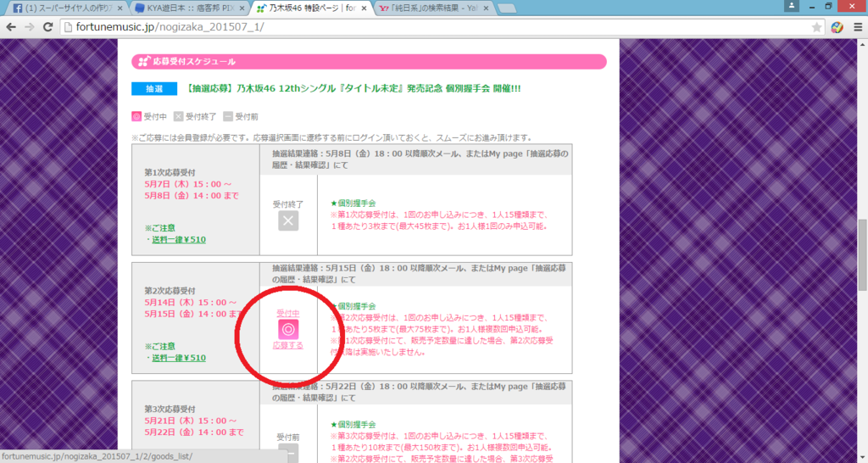Click ※ご注意 label in 第2次応募受付

point(160,346)
